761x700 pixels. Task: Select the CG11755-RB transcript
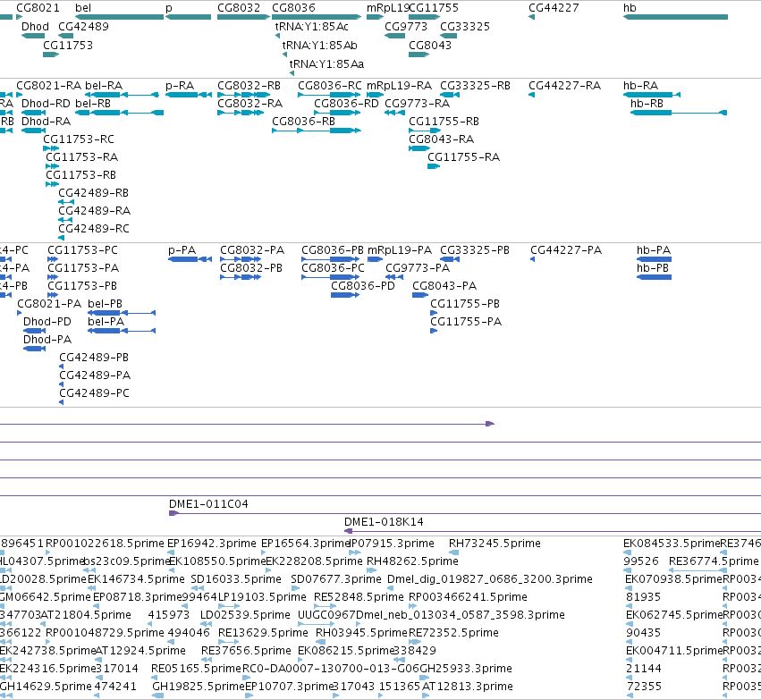(x=425, y=131)
